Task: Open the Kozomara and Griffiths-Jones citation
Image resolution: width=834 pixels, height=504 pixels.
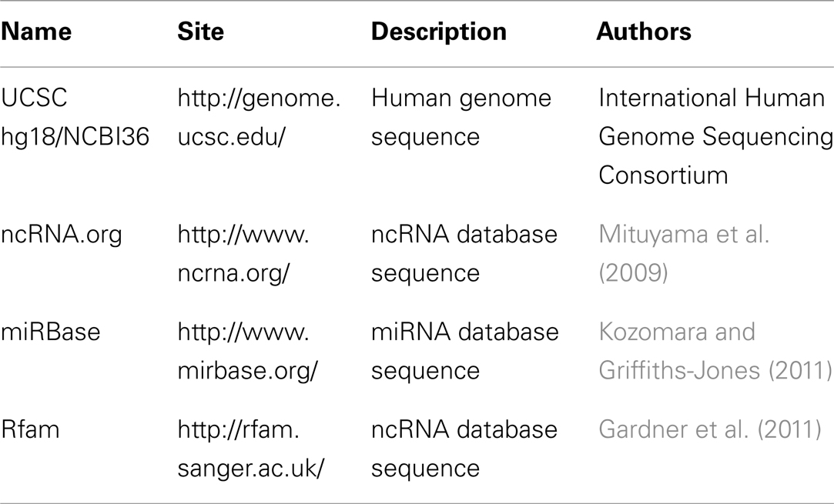Action: (x=715, y=352)
